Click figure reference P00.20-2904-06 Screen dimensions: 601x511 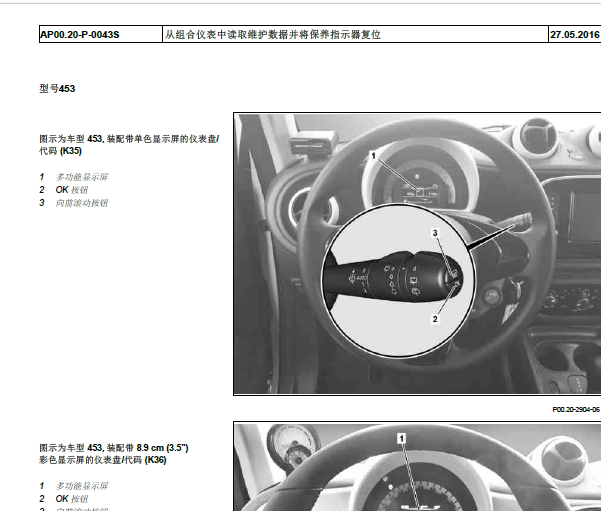pos(576,409)
